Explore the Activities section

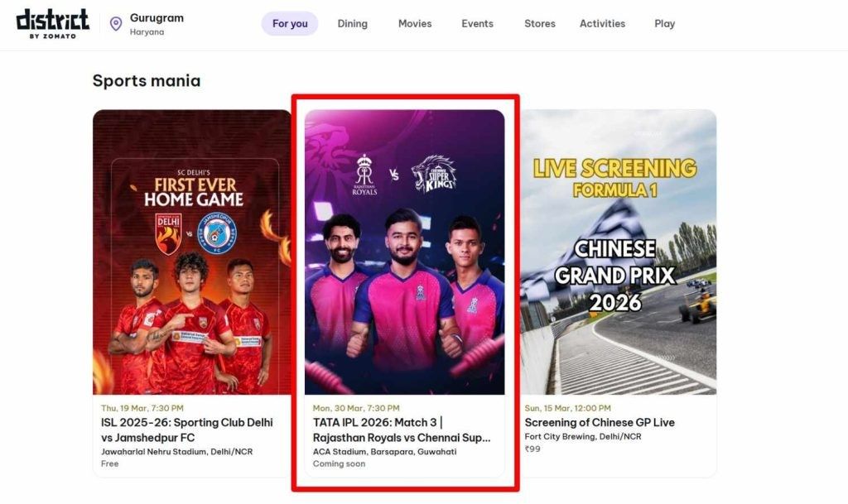pyautogui.click(x=602, y=23)
